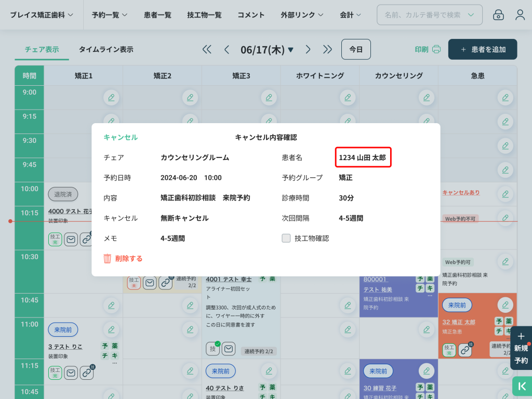Jump forward with double right chevron
532x399 pixels.
coord(327,49)
